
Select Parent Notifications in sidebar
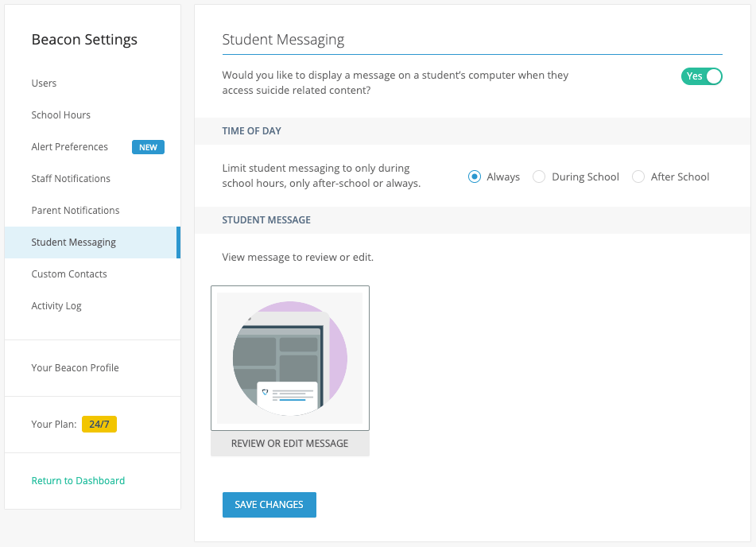(76, 211)
